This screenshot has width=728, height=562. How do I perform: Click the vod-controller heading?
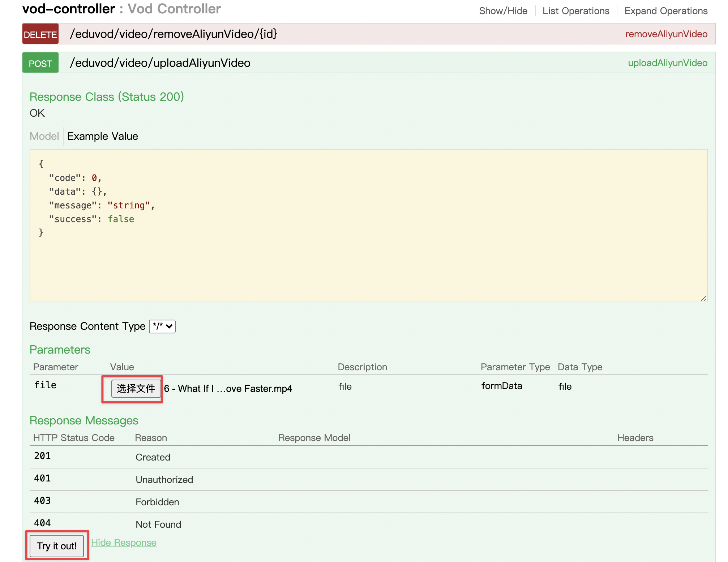point(69,9)
